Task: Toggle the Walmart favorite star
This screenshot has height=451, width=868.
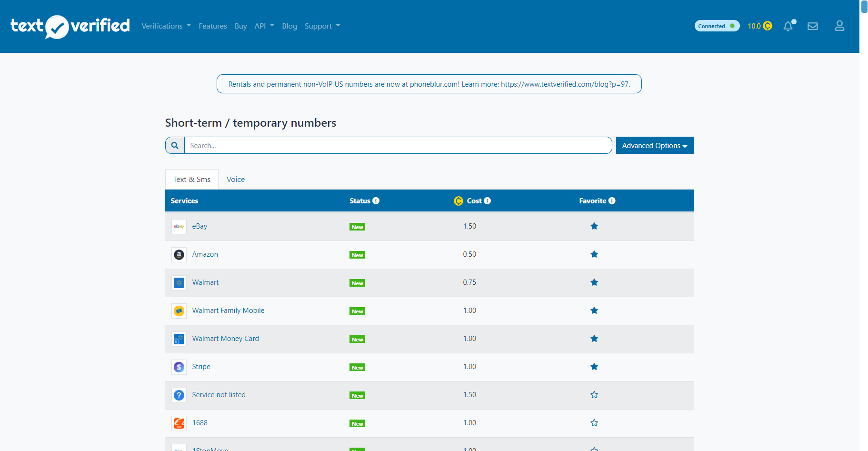Action: click(x=594, y=282)
